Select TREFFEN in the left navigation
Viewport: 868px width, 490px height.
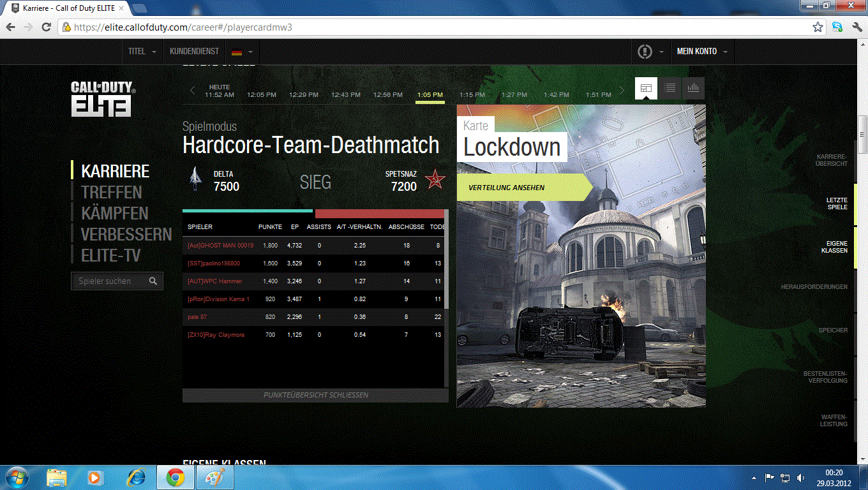coord(112,192)
